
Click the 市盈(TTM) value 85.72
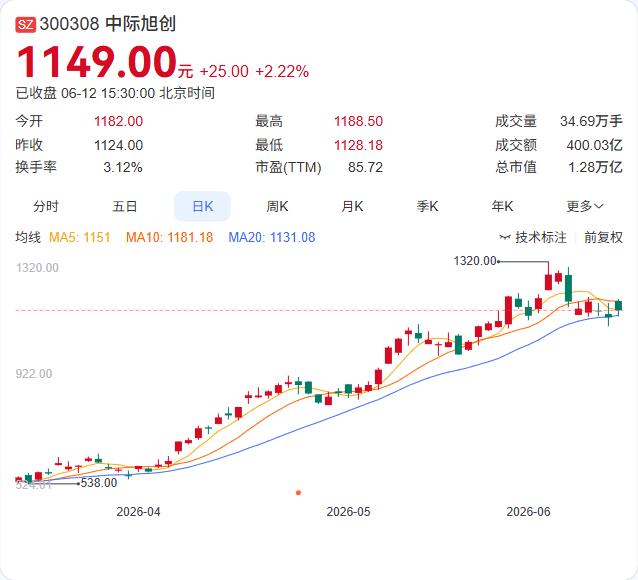pyautogui.click(x=365, y=167)
